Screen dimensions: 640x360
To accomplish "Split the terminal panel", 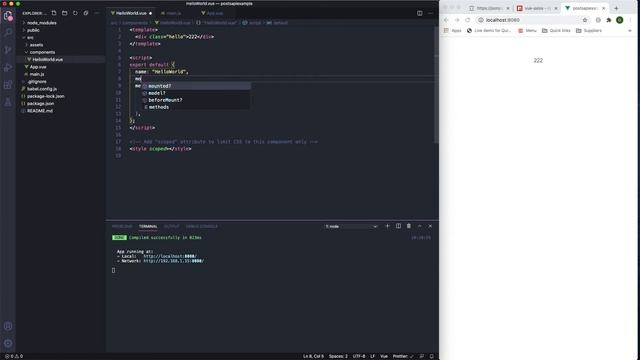I will [x=398, y=226].
